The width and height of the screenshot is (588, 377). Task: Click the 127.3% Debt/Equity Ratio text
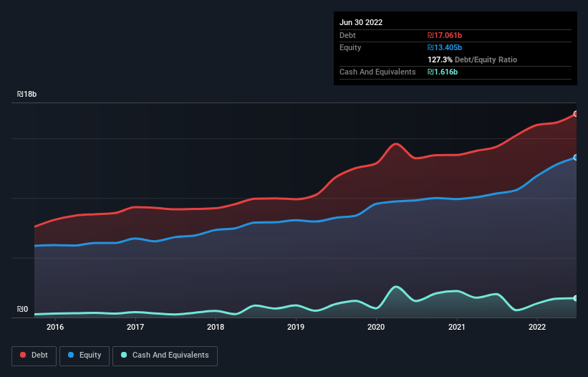[x=472, y=59]
